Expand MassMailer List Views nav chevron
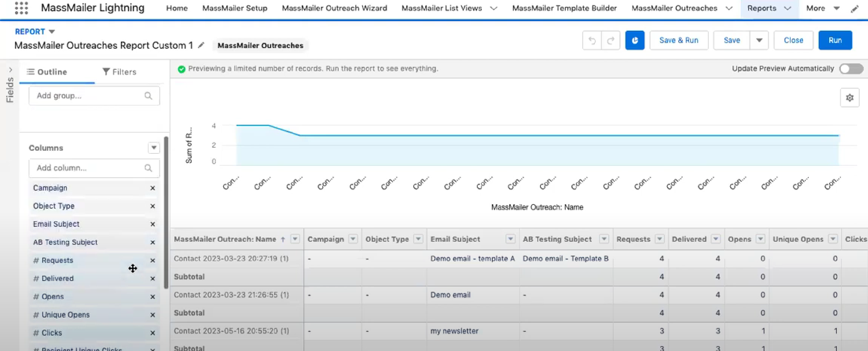This screenshot has width=868, height=351. click(x=493, y=8)
